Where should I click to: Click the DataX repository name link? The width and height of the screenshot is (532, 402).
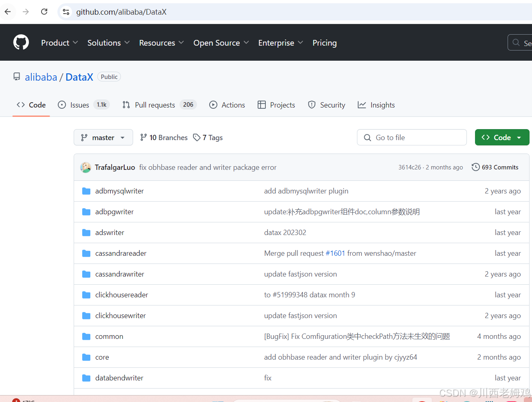point(79,77)
